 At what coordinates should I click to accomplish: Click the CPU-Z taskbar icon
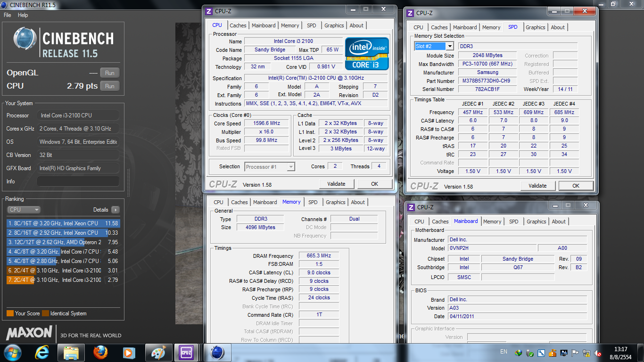point(186,352)
